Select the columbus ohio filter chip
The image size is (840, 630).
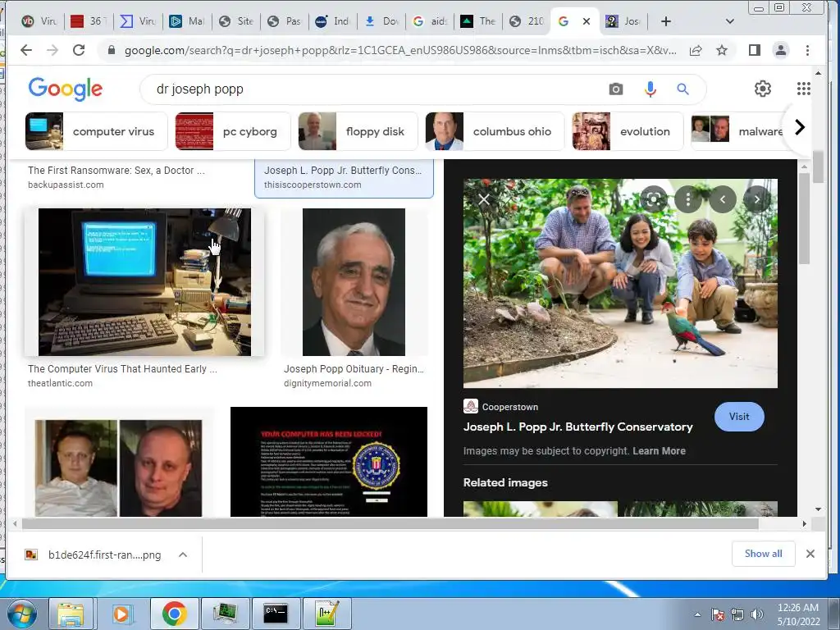(495, 131)
